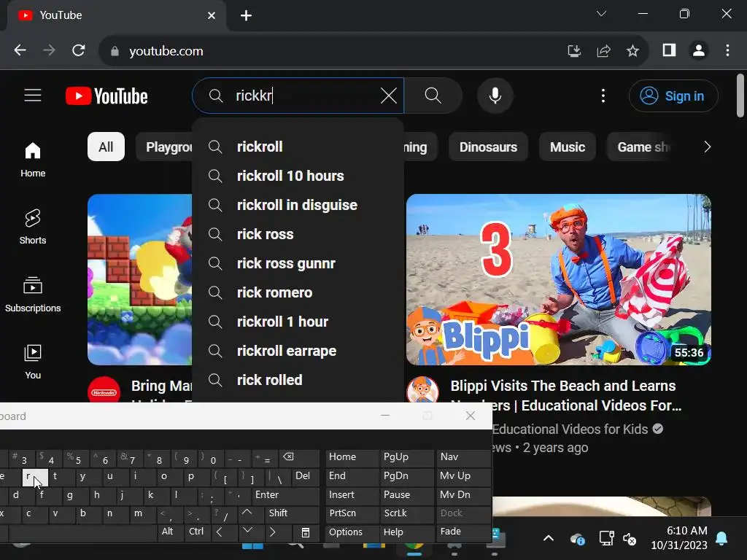Open Shorts in the sidebar
The width and height of the screenshot is (747, 560).
[33, 227]
